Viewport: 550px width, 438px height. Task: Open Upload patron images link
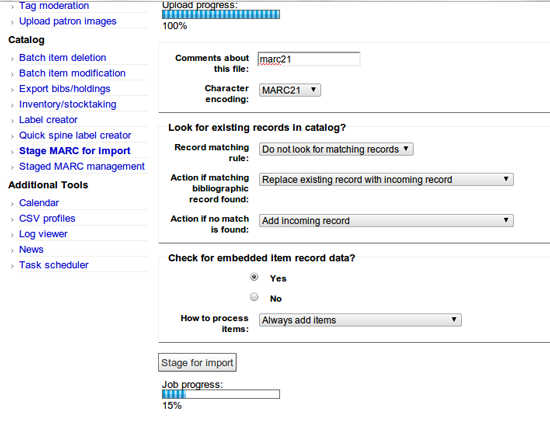tap(68, 21)
